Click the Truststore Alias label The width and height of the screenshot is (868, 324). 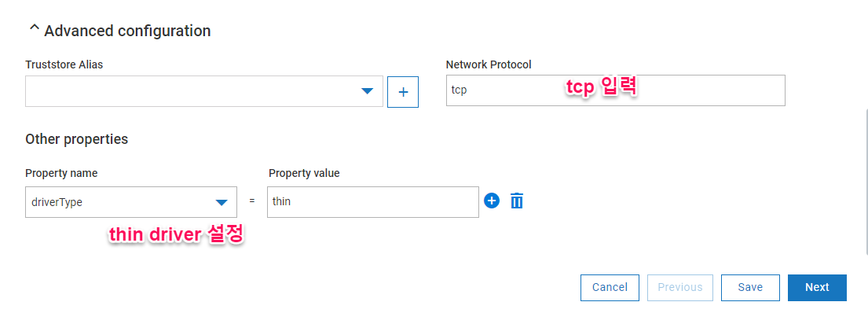click(64, 64)
